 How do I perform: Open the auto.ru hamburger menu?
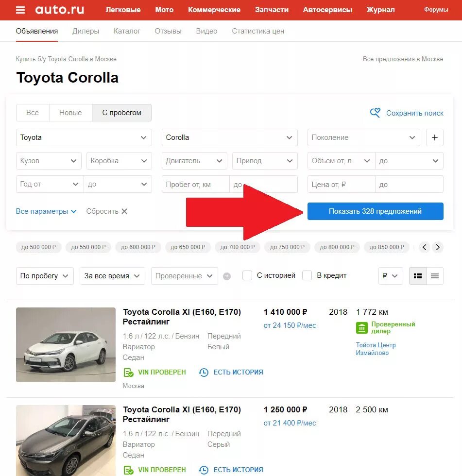(20, 9)
